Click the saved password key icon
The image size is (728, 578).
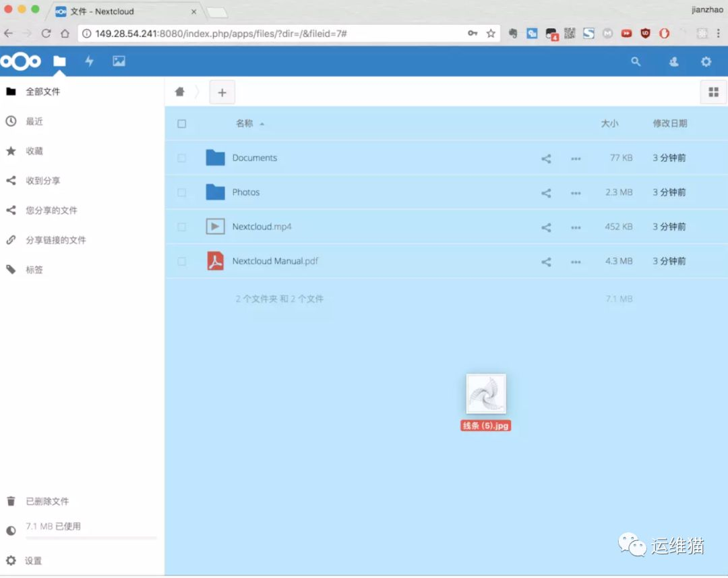pos(473,33)
